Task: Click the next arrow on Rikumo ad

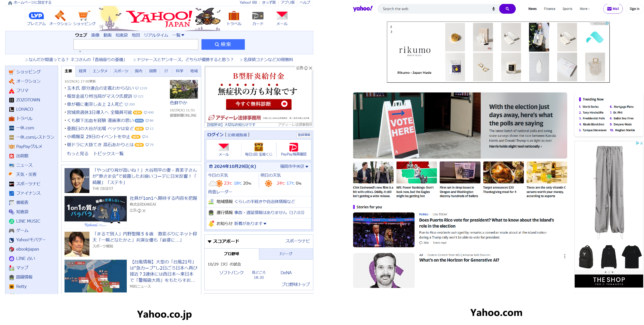Action: pos(391,32)
